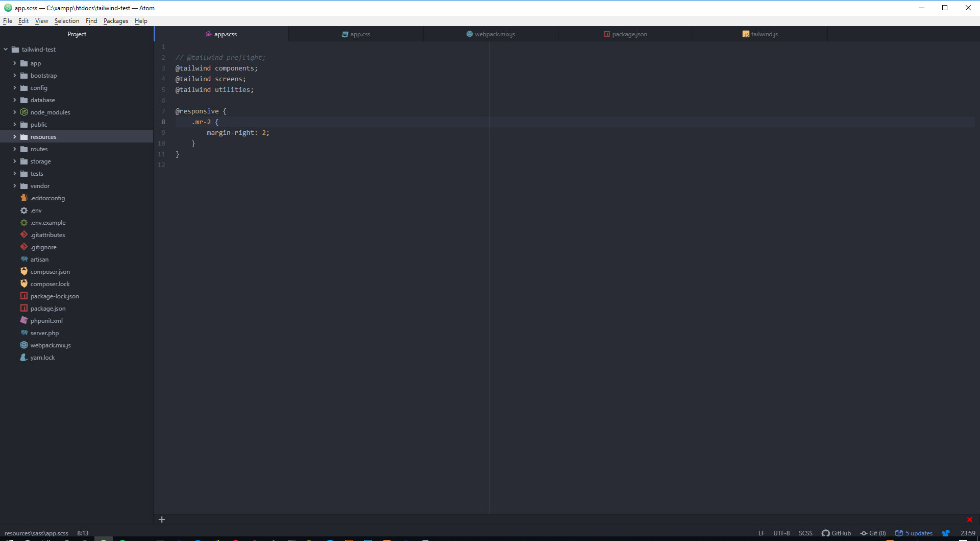This screenshot has height=541, width=980.
Task: Click the red X below the editor
Action: coord(968,520)
